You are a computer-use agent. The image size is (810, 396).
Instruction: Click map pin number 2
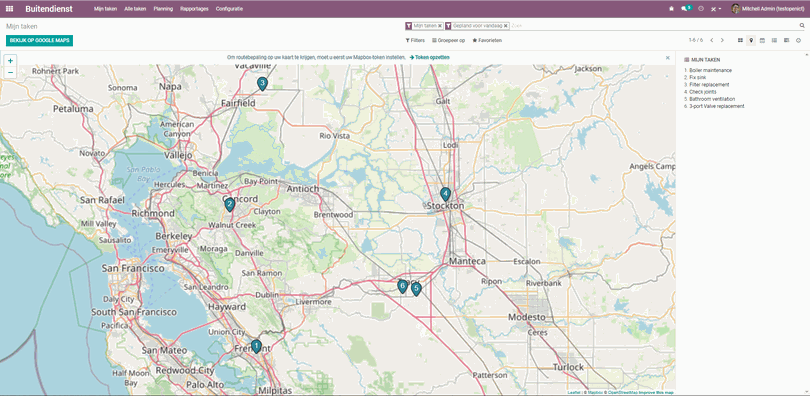pyautogui.click(x=229, y=205)
